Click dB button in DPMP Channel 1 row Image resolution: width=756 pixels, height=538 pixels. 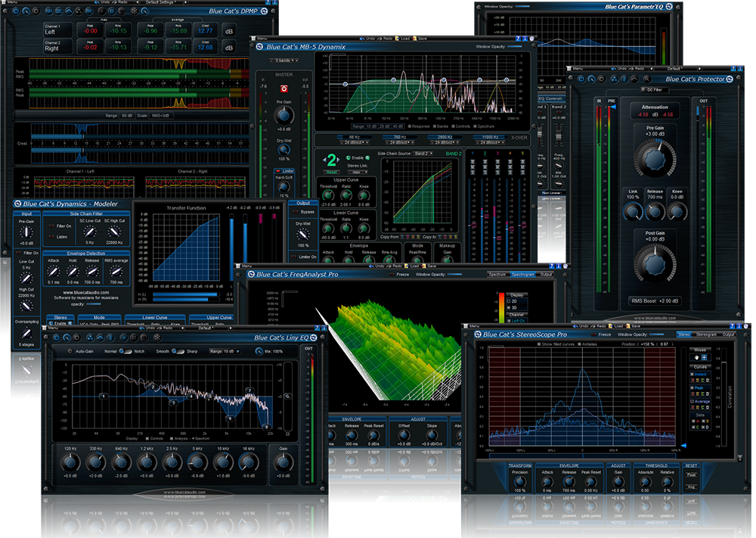click(x=229, y=32)
